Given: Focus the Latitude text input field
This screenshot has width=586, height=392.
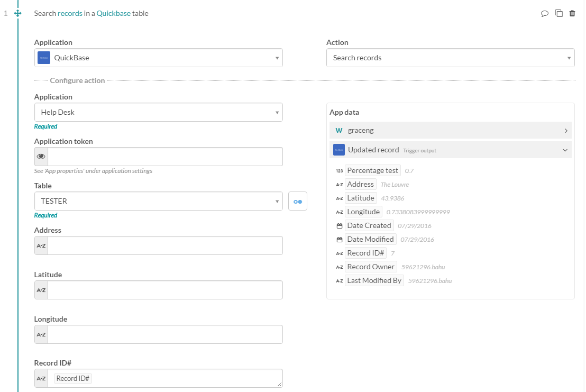Looking at the screenshot, I should (x=165, y=290).
